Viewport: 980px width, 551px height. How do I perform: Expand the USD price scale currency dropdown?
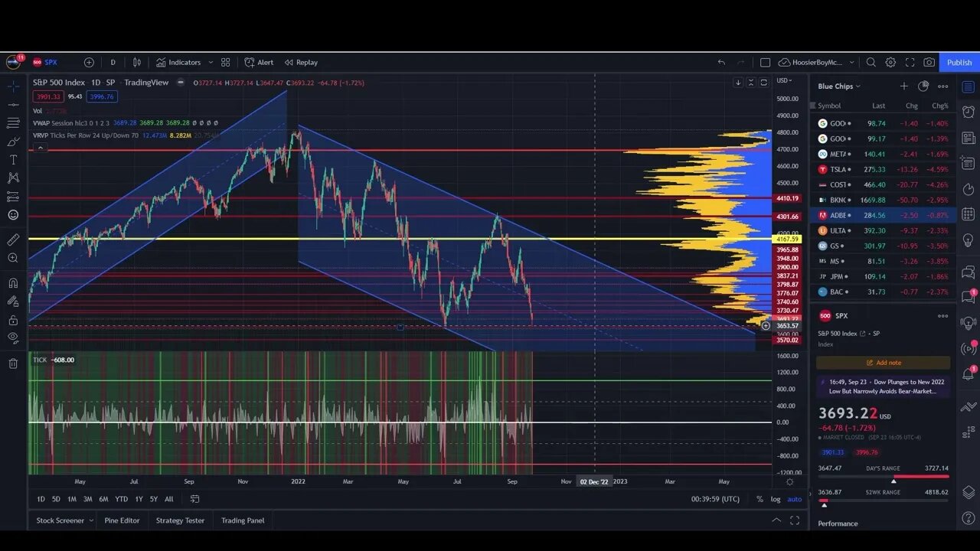coord(785,80)
